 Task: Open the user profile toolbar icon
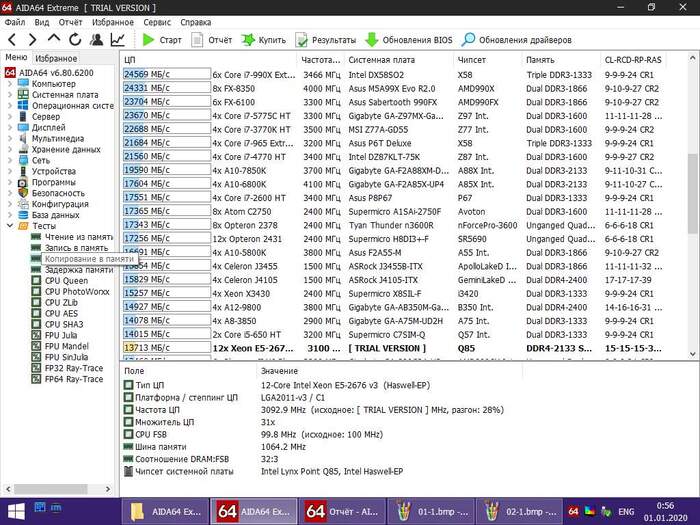click(97, 40)
